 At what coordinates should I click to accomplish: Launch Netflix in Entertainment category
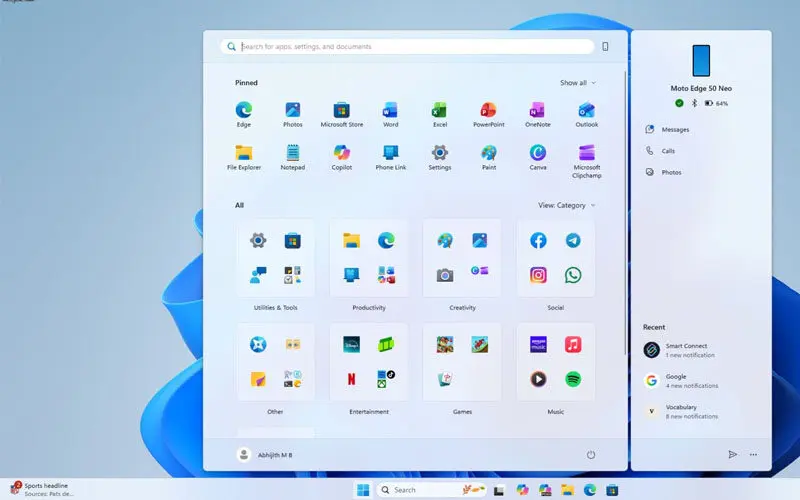point(351,379)
